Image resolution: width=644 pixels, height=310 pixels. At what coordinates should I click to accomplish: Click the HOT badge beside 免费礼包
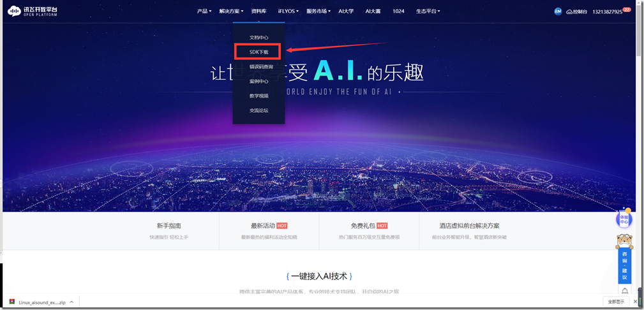tap(382, 226)
